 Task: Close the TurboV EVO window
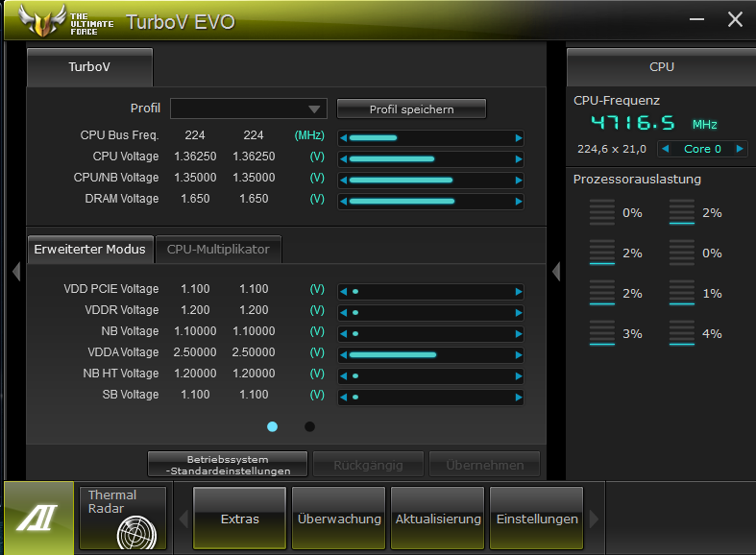coord(735,20)
